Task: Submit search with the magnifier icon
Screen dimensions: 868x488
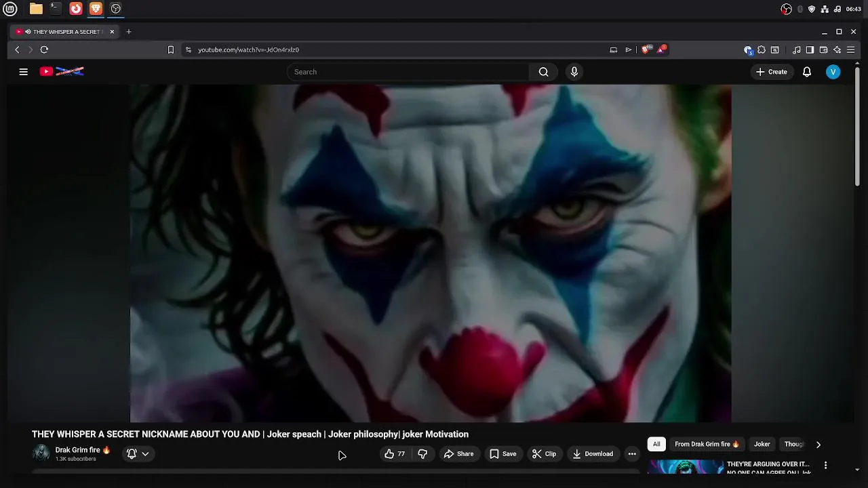Action: tap(543, 72)
